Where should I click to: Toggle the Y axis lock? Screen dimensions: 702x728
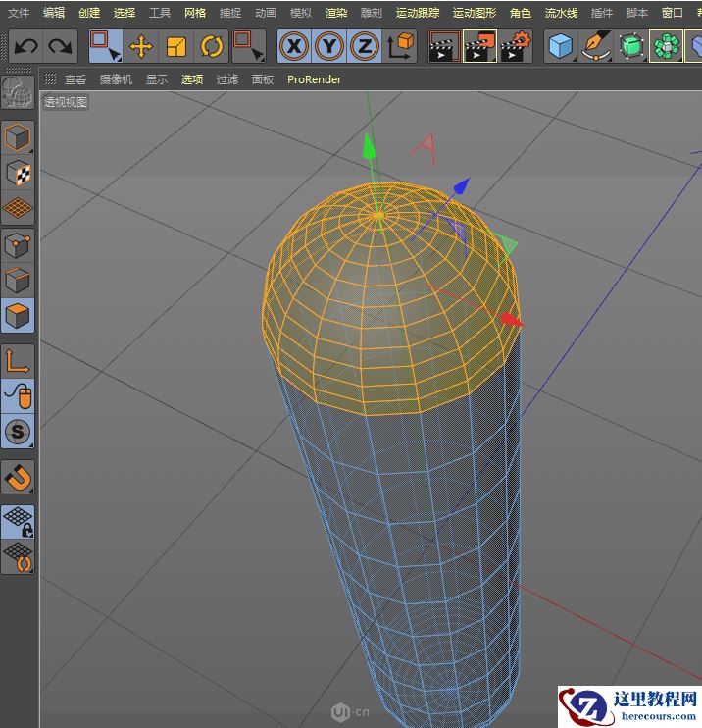[329, 46]
